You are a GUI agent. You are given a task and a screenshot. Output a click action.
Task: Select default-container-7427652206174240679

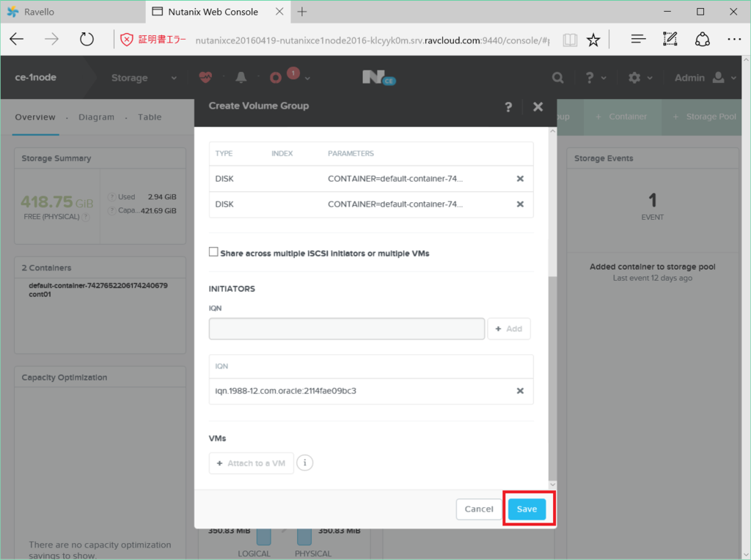pos(98,285)
